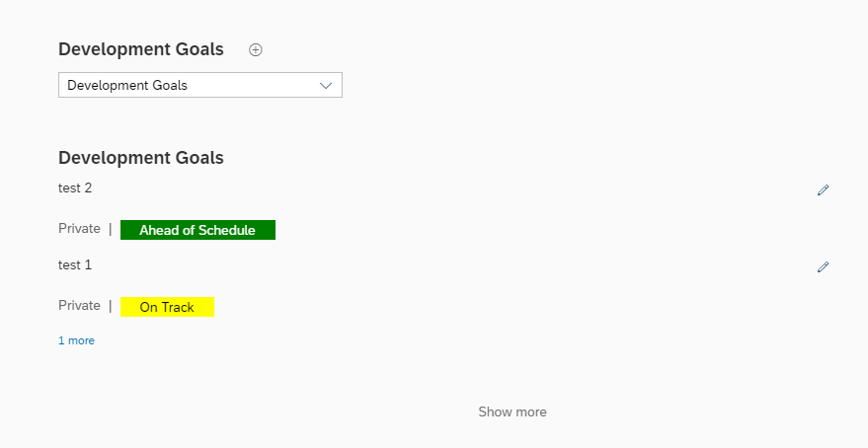Select the green Ahead of Schedule status badge
Screen dimensions: 868x448
point(197,230)
